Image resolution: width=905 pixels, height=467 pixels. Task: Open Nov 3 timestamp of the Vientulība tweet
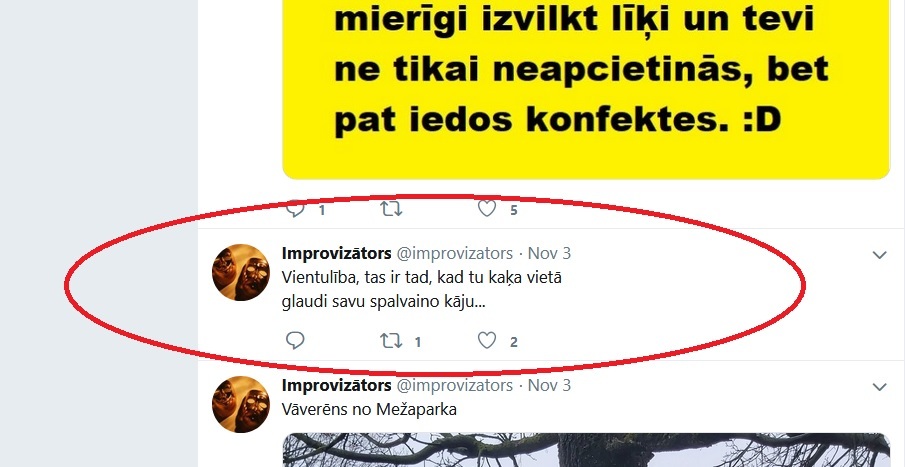click(x=549, y=253)
